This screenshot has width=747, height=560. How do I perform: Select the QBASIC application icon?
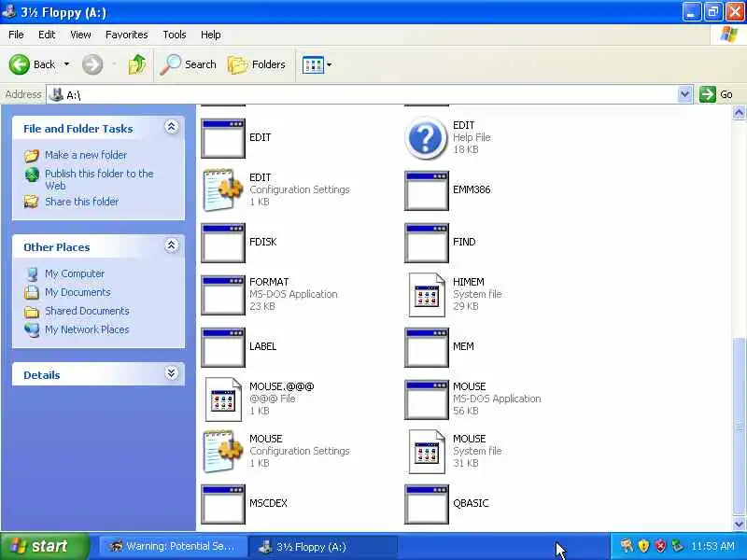(x=427, y=504)
